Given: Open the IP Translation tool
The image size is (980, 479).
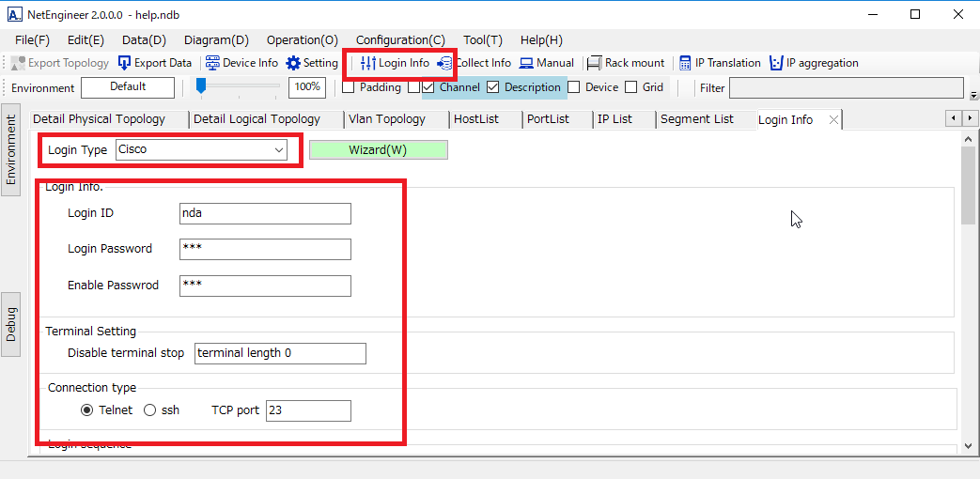Looking at the screenshot, I should [685, 63].
